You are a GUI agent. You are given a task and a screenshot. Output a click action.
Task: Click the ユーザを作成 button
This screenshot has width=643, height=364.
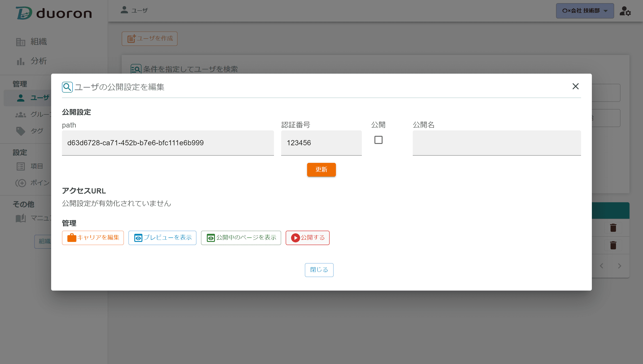click(x=150, y=39)
